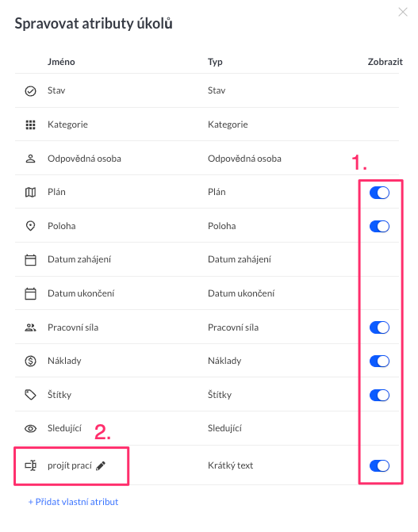Click the projít prací text field icon

tap(31, 465)
